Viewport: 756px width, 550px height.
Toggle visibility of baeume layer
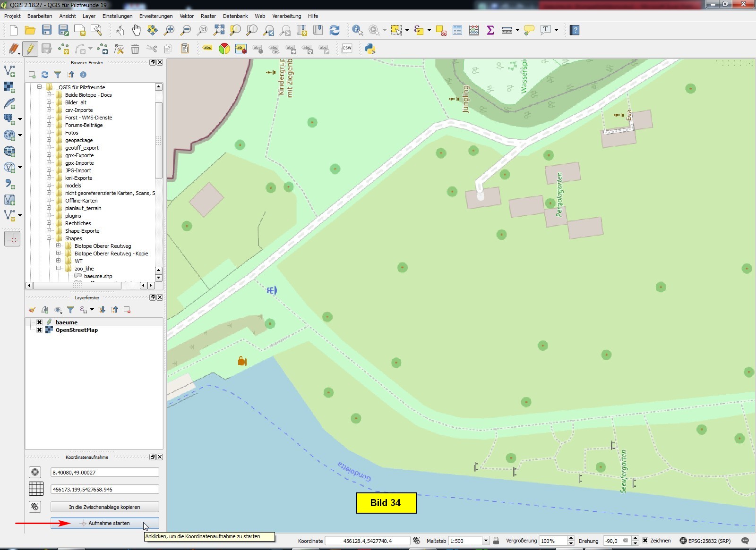tap(40, 322)
